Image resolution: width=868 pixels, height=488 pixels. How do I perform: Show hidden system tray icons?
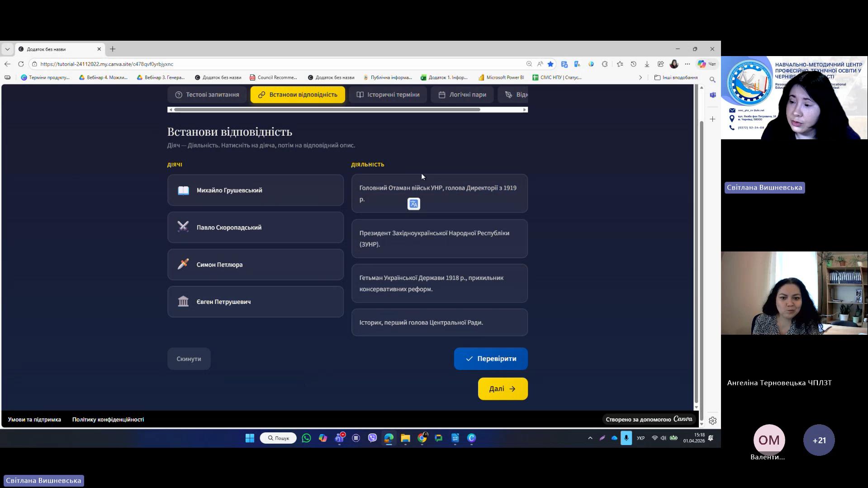click(x=590, y=438)
